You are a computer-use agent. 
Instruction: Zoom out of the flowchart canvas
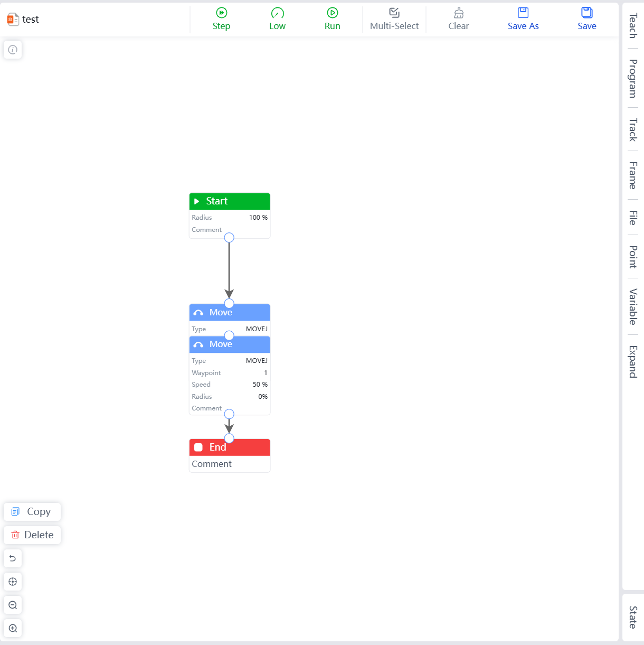13,605
